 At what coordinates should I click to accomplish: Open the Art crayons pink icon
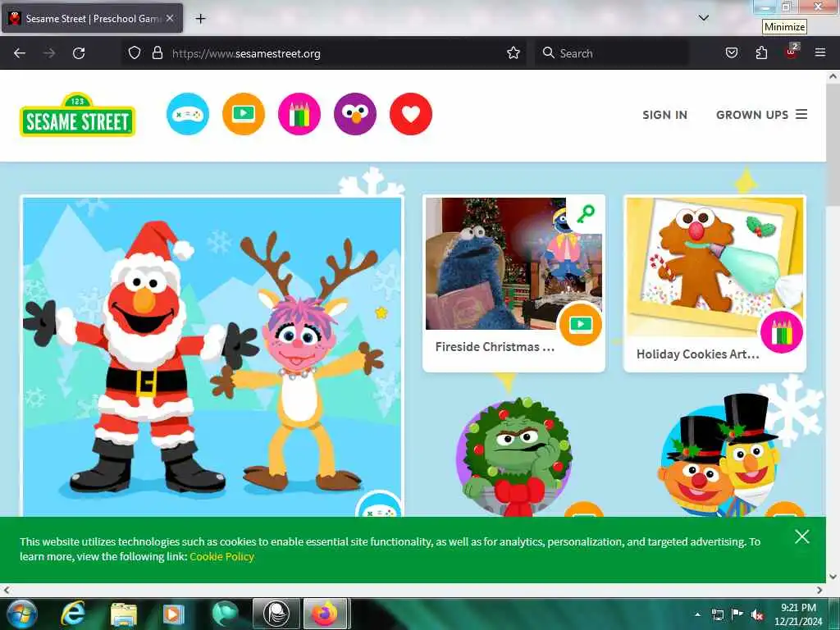coord(299,114)
